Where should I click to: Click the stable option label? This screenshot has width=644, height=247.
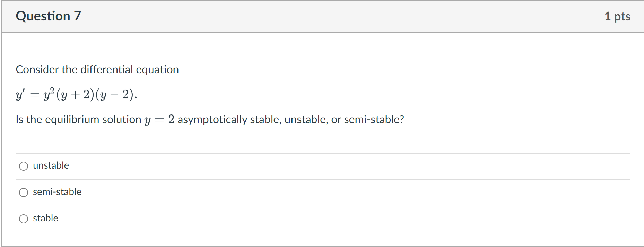45,218
